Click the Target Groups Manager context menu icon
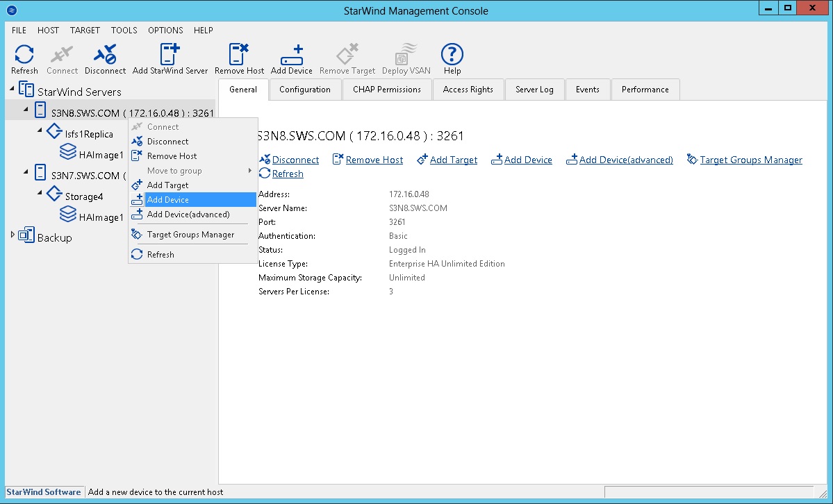This screenshot has width=833, height=504. (137, 234)
